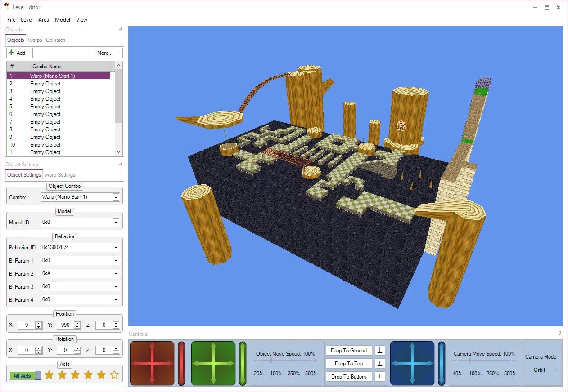
Task: Click the Drop To Top button
Action: [x=349, y=364]
